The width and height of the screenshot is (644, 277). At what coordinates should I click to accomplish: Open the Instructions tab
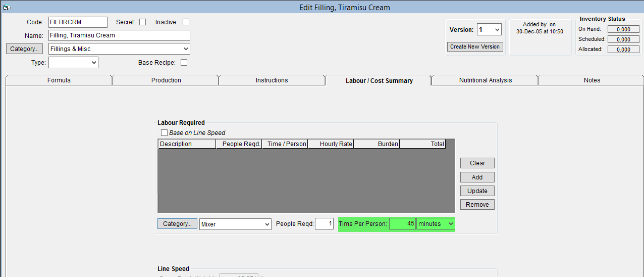tap(272, 80)
